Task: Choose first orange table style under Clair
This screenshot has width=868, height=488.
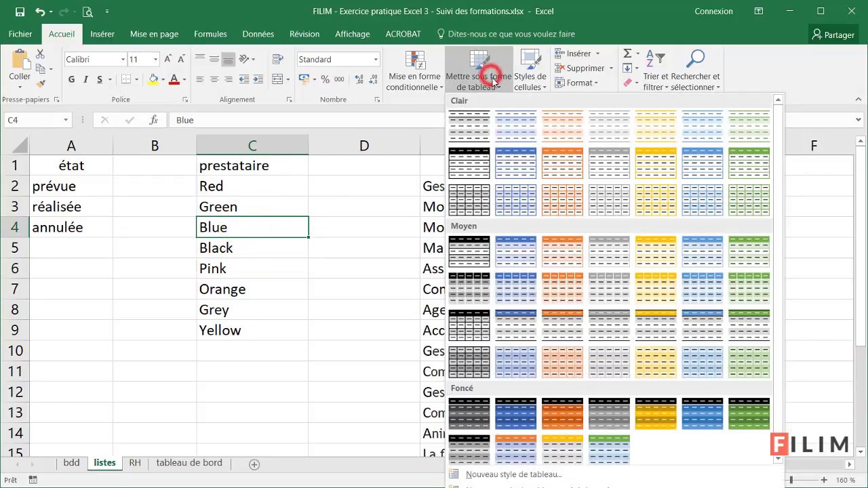Action: 562,126
